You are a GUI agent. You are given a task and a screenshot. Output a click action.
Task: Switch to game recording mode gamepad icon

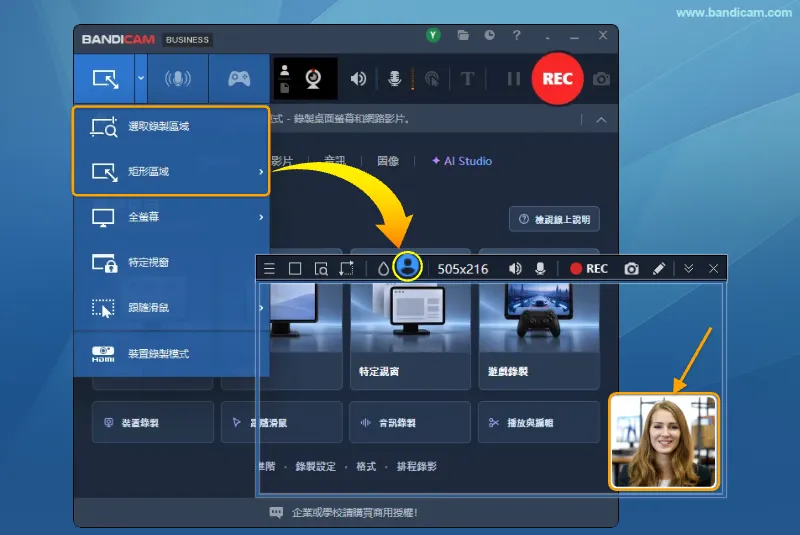click(x=239, y=79)
